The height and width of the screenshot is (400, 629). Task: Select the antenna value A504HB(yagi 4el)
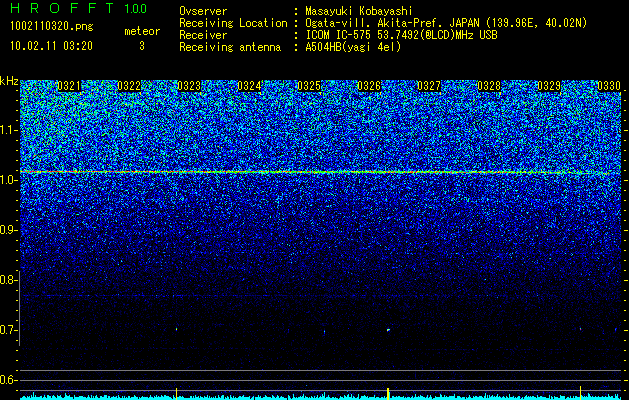click(353, 47)
